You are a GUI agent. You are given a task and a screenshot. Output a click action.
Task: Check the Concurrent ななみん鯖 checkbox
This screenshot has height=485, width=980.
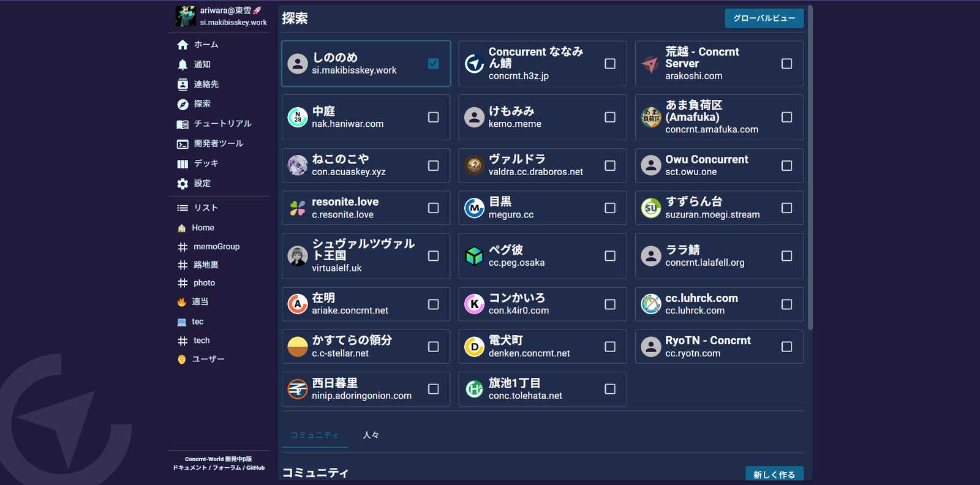pos(610,64)
